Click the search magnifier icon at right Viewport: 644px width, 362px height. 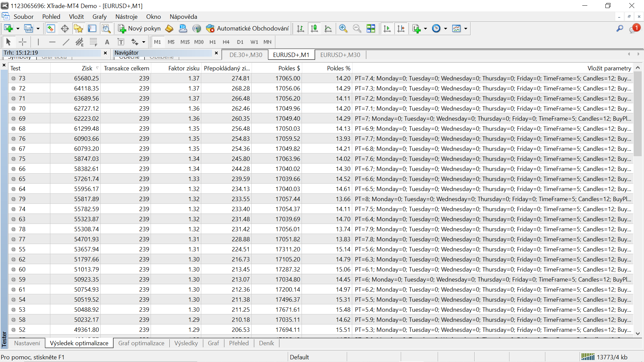tap(620, 28)
